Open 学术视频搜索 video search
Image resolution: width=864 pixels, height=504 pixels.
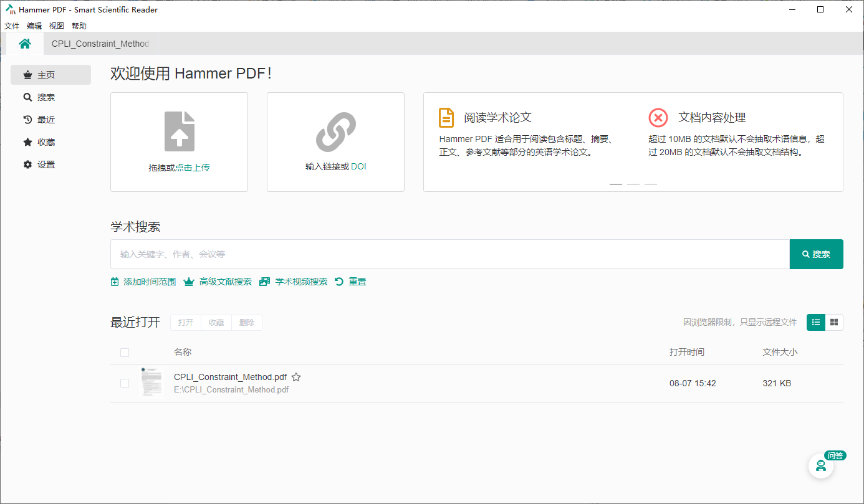[294, 282]
